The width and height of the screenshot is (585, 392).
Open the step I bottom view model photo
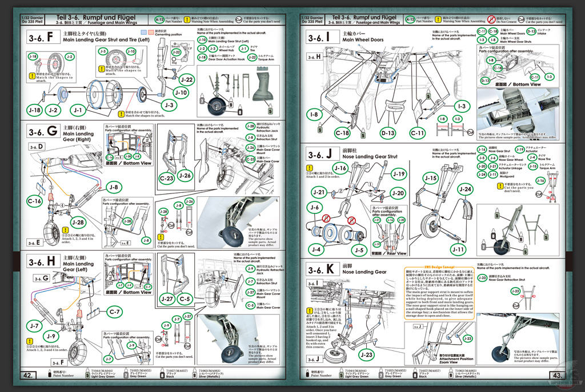pos(518,114)
